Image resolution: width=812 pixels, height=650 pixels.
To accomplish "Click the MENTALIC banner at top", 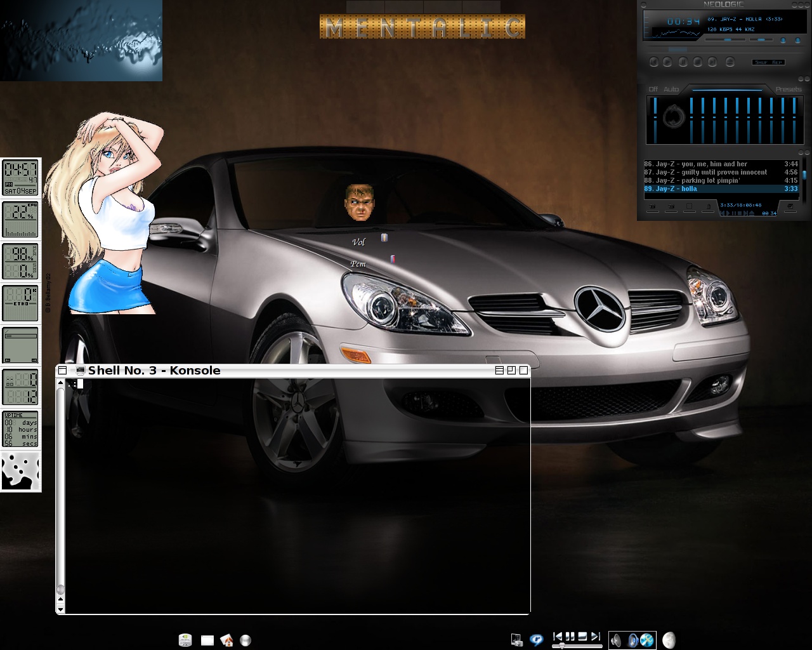I will 422,27.
